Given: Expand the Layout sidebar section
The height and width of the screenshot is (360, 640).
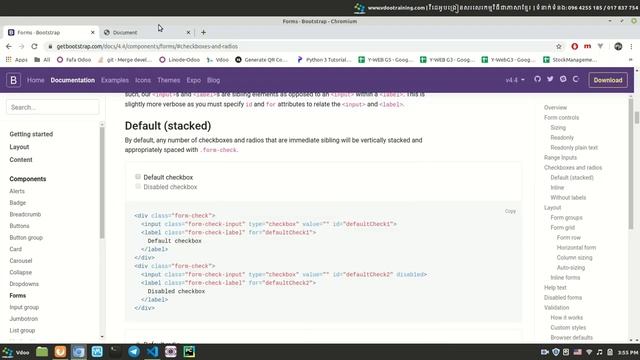Looking at the screenshot, I should point(19,147).
